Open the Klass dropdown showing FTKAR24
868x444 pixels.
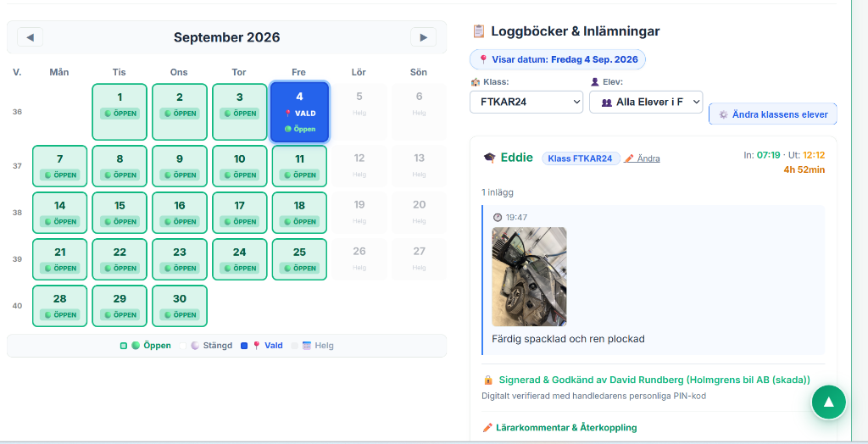pyautogui.click(x=526, y=102)
